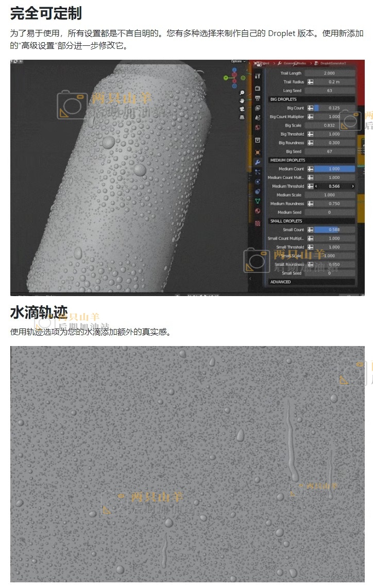Toggle attribute input for Trail Radius
This screenshot has width=373, height=588.
point(311,82)
